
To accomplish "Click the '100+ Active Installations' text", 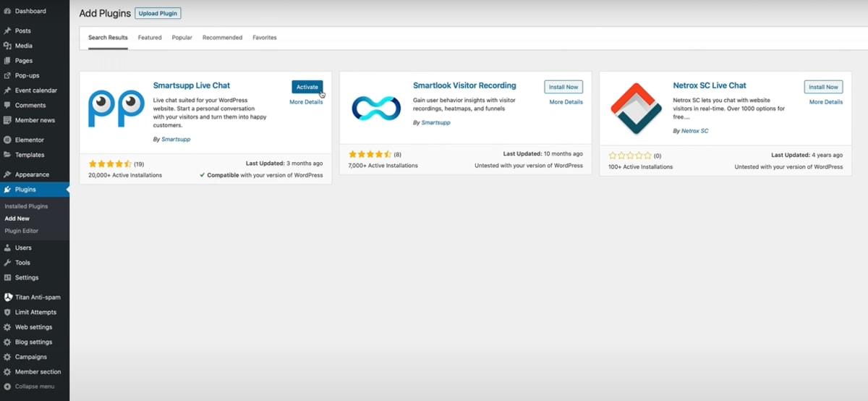I will (x=641, y=166).
